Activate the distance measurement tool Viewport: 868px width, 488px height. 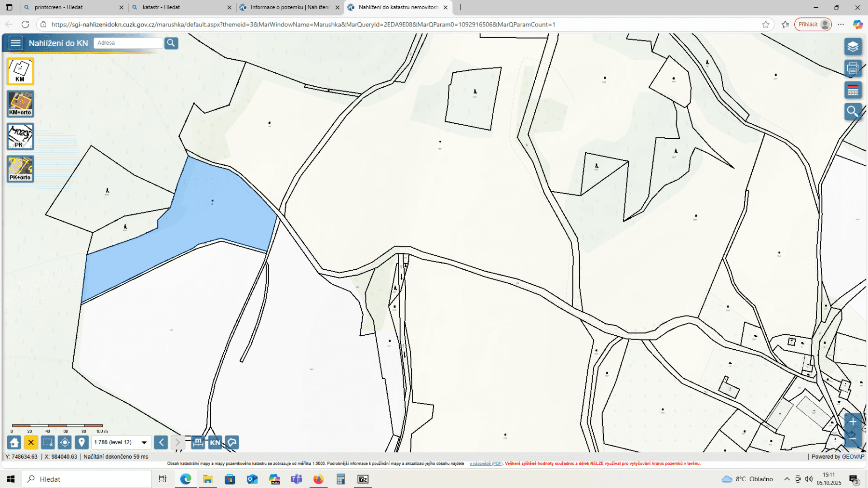198,442
